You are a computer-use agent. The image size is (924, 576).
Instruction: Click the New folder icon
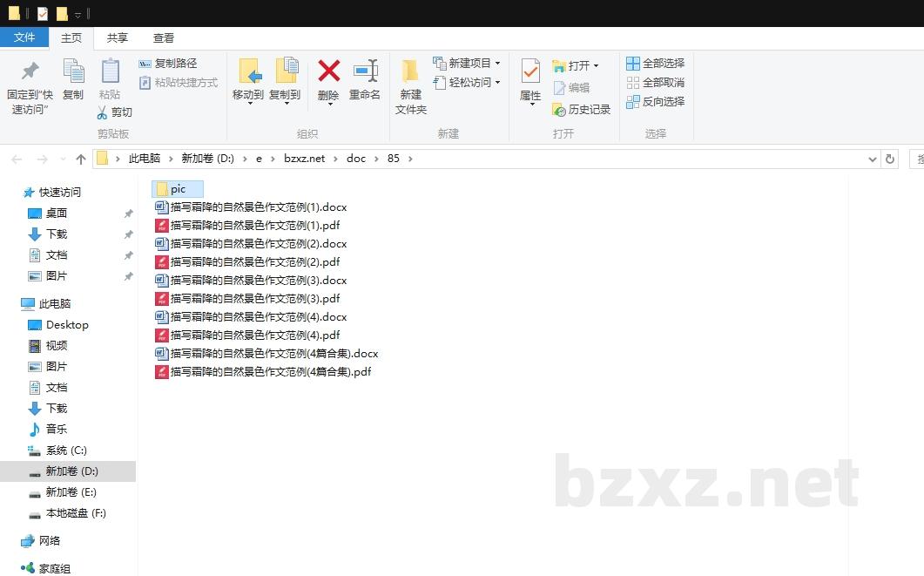pyautogui.click(x=410, y=71)
